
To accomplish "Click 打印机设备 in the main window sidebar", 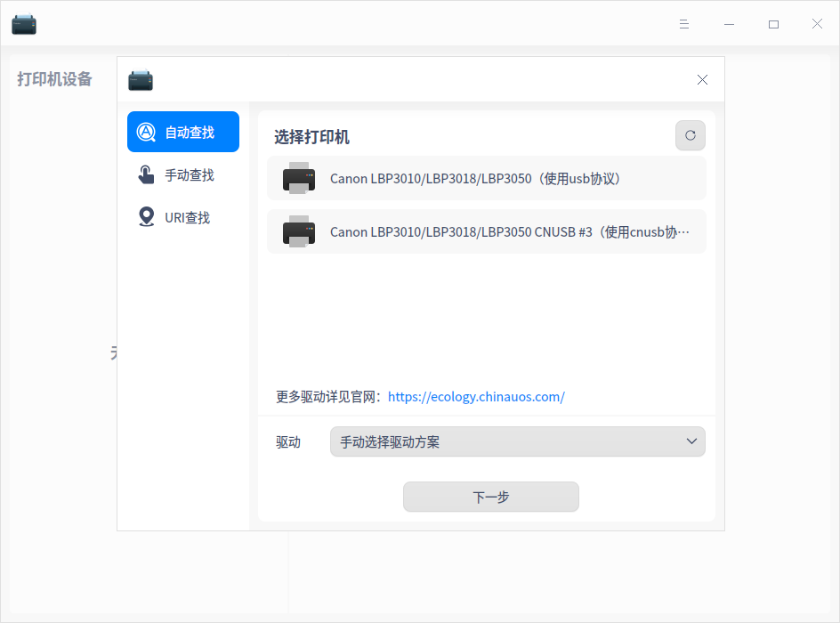I will (x=55, y=79).
